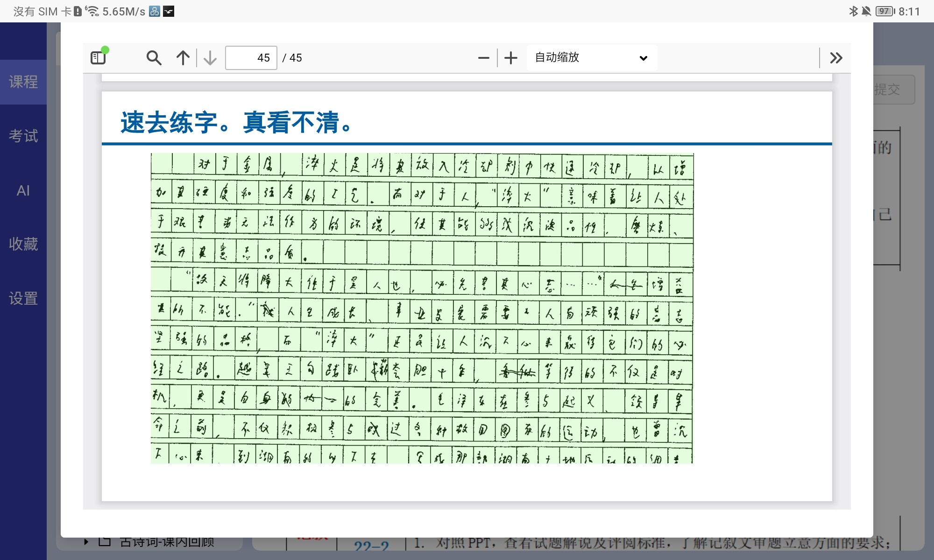Image resolution: width=934 pixels, height=560 pixels.
Task: Switch to the 课程 sidebar tab
Action: [23, 82]
